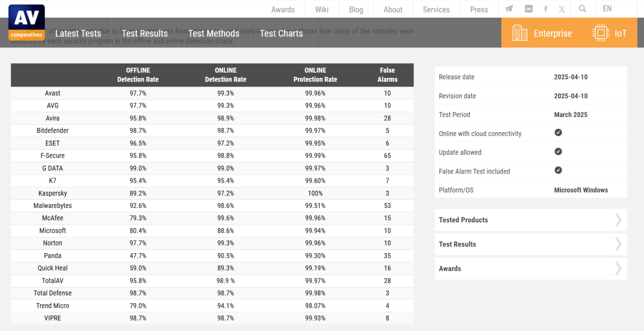Click the False Alarm Test included checkmark

558,170
